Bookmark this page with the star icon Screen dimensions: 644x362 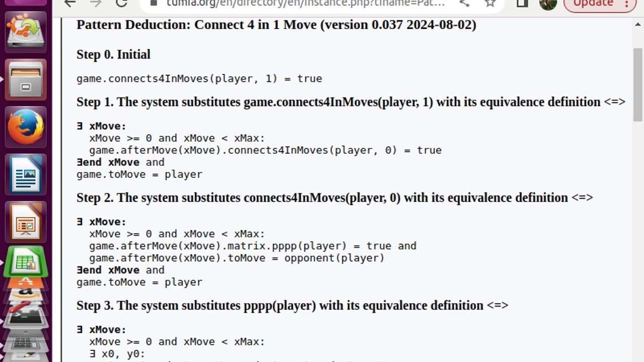coord(490,3)
